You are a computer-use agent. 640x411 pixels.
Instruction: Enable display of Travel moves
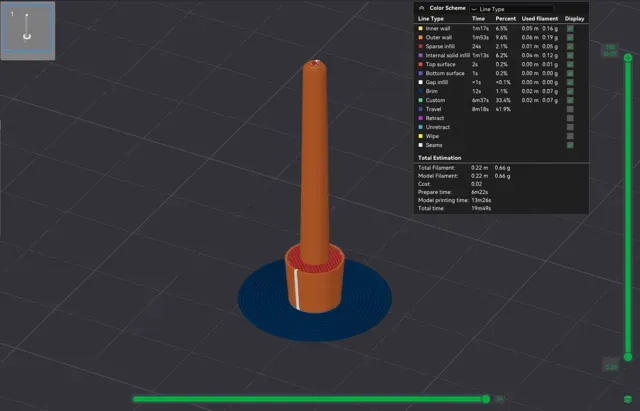click(570, 109)
